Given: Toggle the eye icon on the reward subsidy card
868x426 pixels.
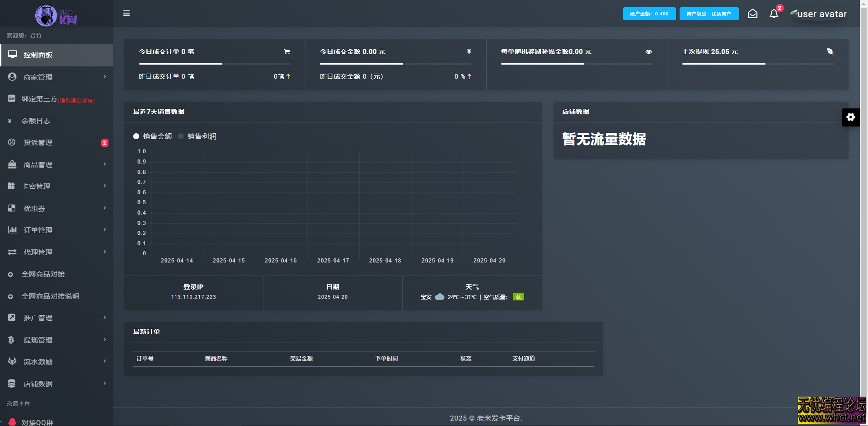Looking at the screenshot, I should click(649, 51).
